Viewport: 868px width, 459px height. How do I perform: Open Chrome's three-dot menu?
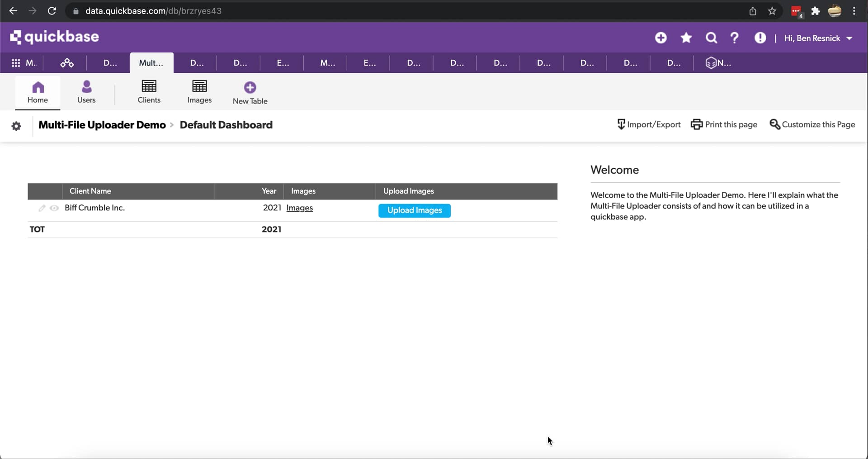pos(854,11)
